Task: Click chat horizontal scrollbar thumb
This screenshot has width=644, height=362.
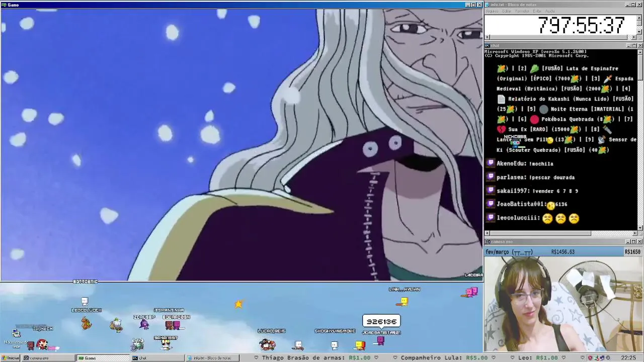Action: [x=540, y=233]
